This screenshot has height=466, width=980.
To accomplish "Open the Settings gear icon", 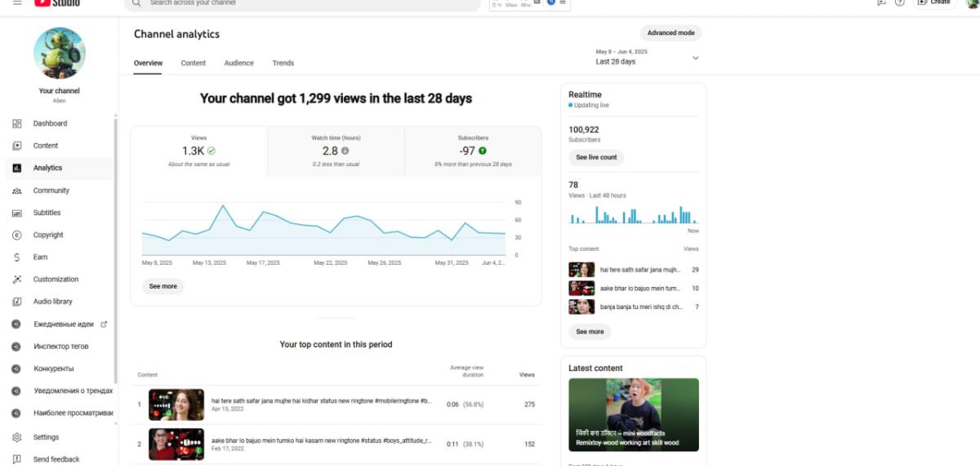I will tap(17, 437).
